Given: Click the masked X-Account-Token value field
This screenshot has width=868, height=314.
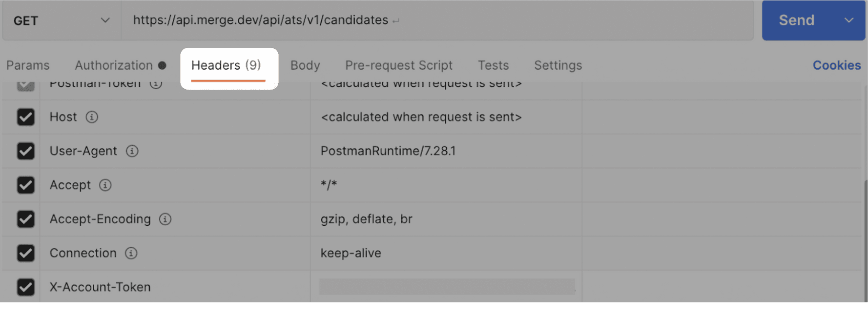Looking at the screenshot, I should pyautogui.click(x=447, y=287).
